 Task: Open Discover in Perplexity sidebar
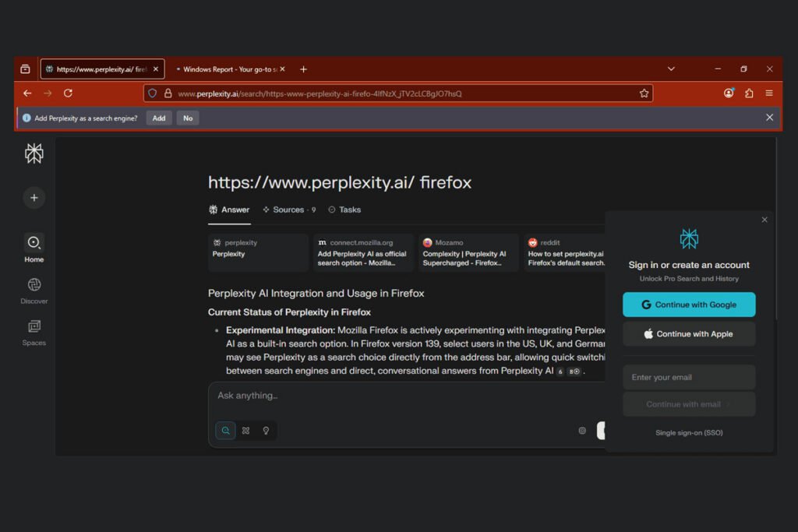coord(34,291)
